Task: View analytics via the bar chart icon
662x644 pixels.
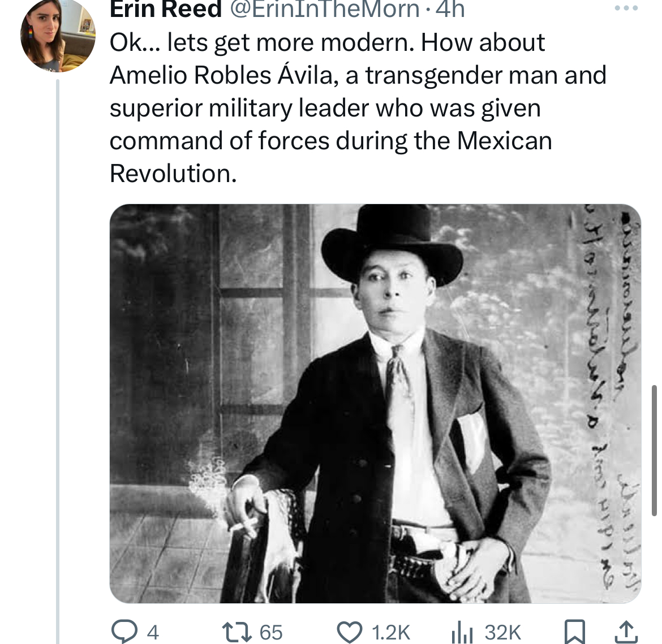Action: click(x=462, y=632)
